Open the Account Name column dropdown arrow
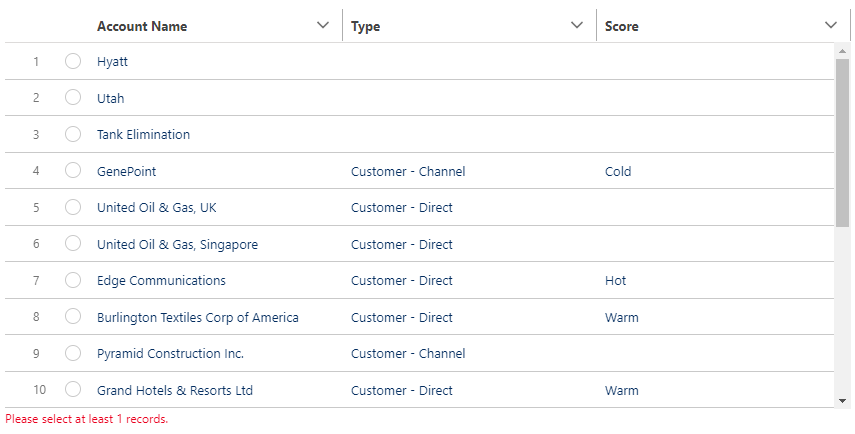Viewport: 855px width, 434px height. tap(323, 26)
